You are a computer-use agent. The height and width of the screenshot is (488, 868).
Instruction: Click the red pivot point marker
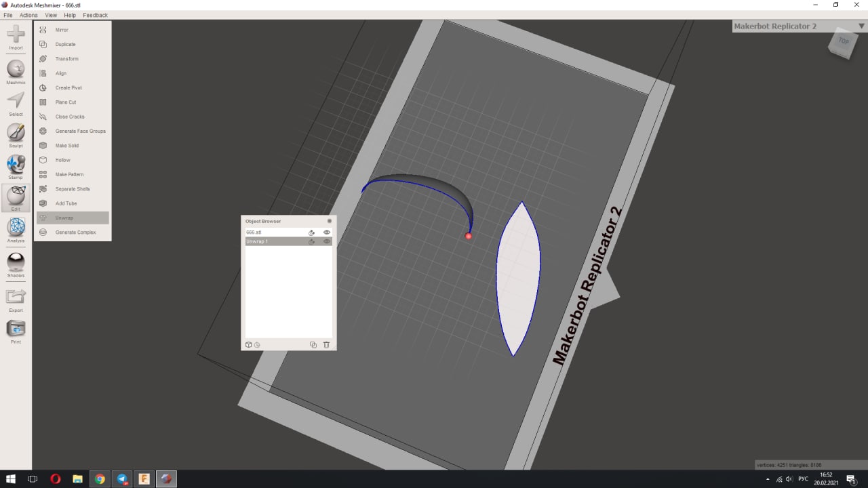pyautogui.click(x=468, y=236)
